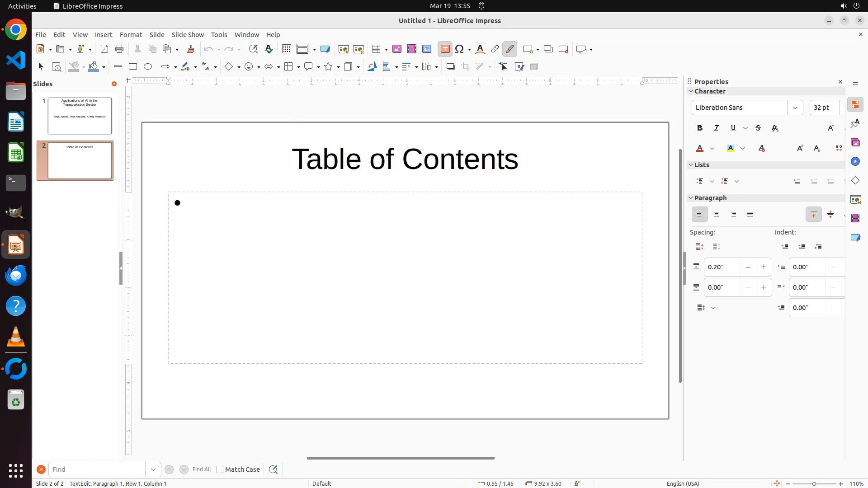This screenshot has height=488, width=868.
Task: Toggle Italic formatting in Character panel
Action: (x=717, y=128)
